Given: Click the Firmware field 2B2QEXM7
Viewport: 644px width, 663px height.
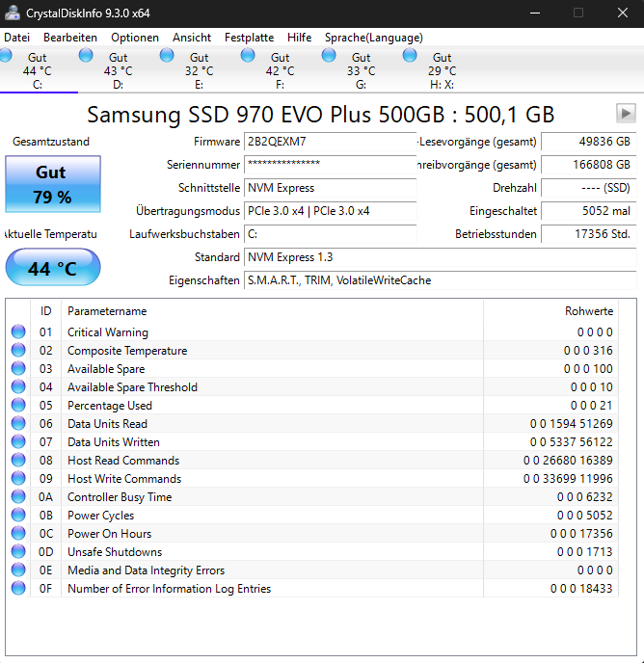Looking at the screenshot, I should [331, 142].
